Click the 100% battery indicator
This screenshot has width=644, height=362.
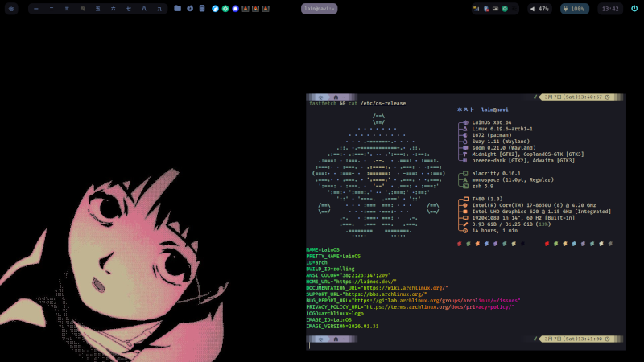point(575,9)
